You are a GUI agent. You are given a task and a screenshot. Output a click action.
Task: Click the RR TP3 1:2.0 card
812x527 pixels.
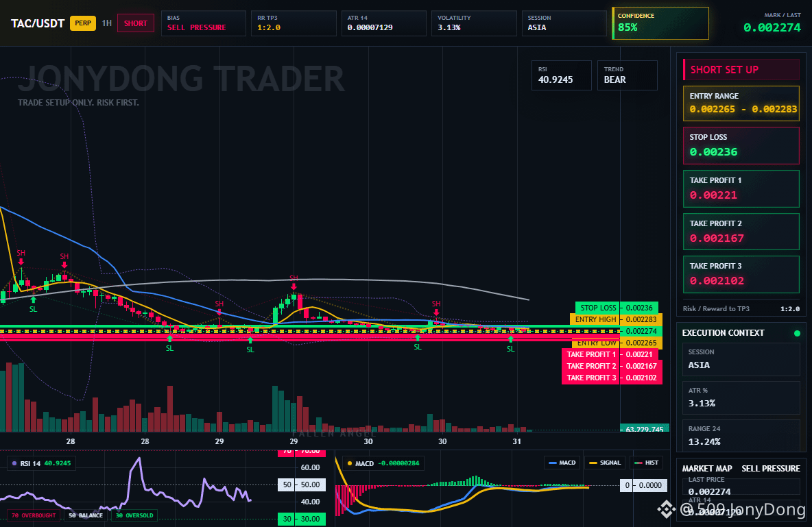pos(294,23)
